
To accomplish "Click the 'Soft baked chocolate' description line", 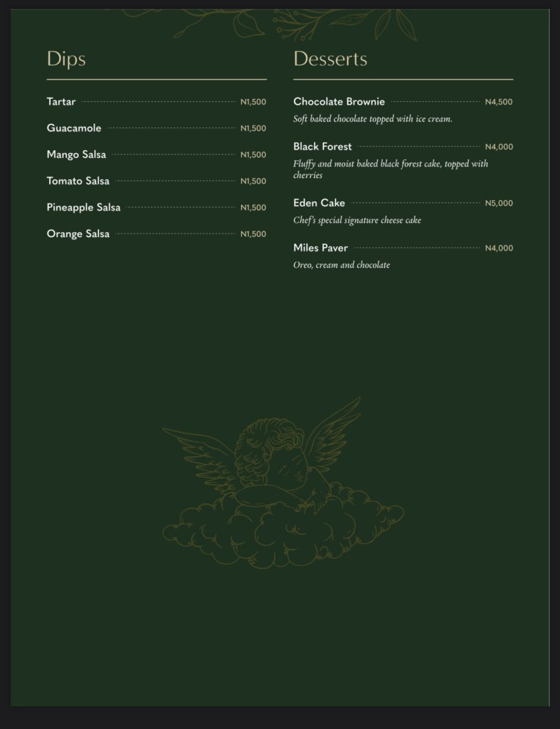I will (373, 119).
